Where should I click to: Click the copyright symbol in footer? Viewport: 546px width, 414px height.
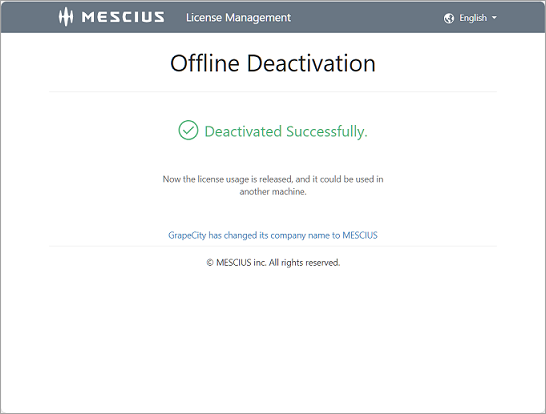pos(210,263)
